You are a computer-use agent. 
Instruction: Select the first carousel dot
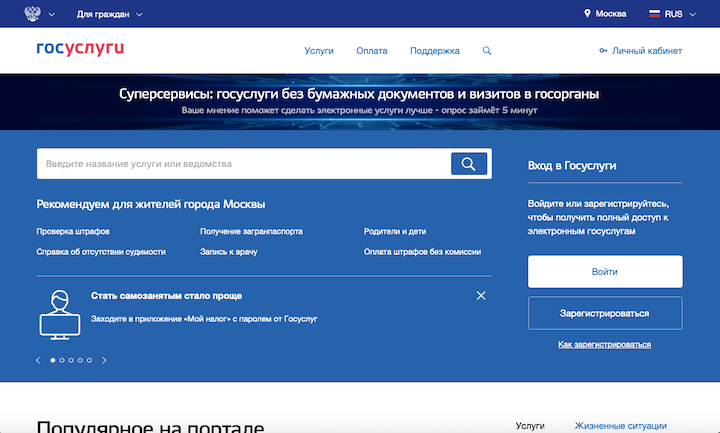pos(53,360)
